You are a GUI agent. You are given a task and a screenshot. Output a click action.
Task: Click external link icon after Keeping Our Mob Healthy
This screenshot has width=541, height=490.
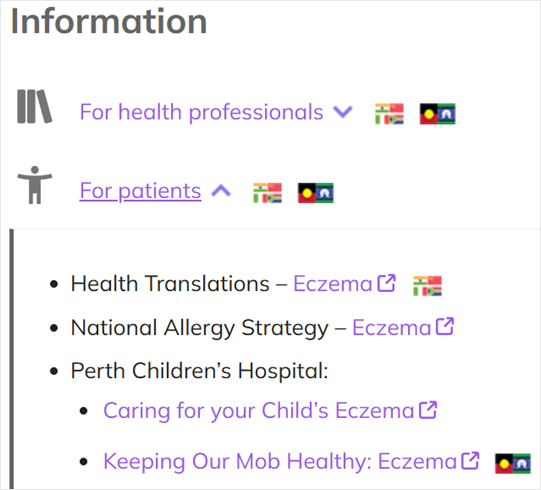[470, 461]
